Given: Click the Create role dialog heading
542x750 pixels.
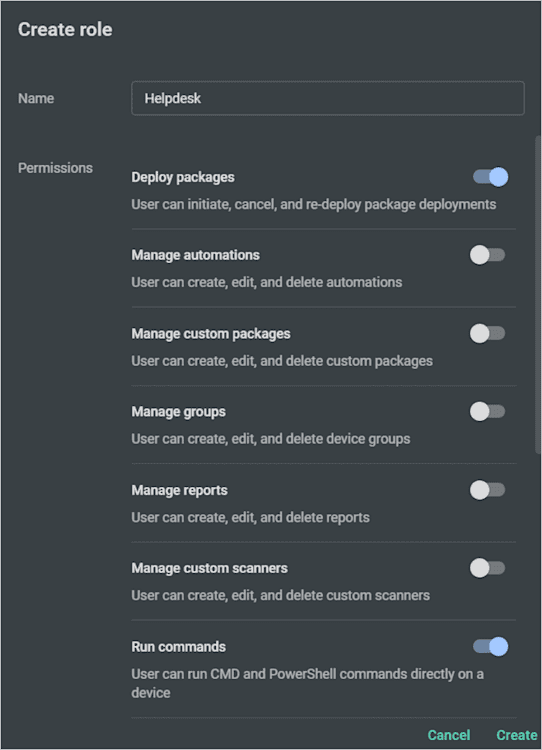Looking at the screenshot, I should [x=65, y=30].
